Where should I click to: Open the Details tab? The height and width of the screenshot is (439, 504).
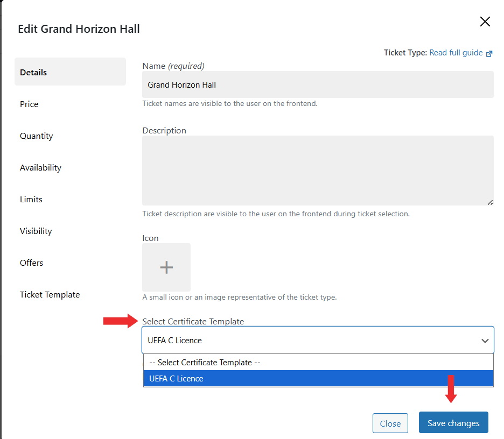[70, 72]
